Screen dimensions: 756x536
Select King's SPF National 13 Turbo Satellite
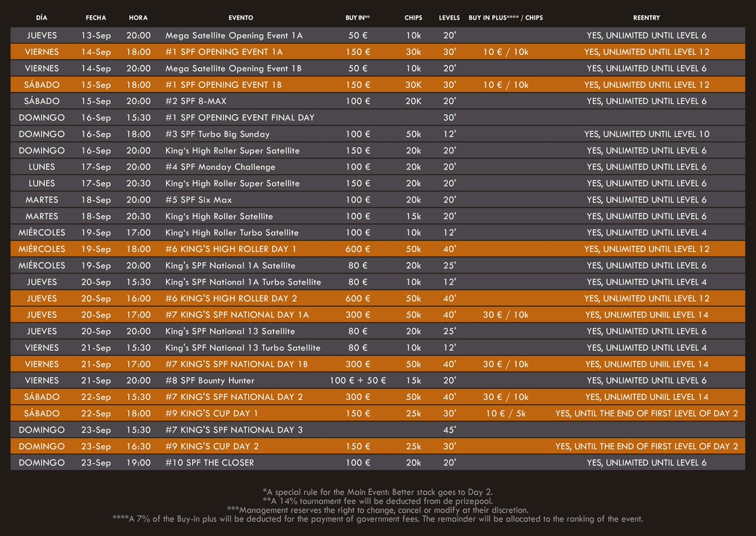point(243,347)
